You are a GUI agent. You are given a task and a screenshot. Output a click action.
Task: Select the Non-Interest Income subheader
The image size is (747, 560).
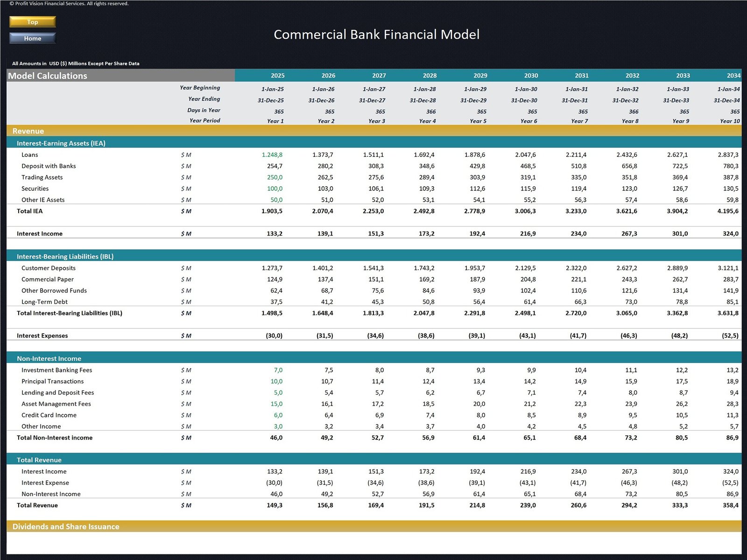click(x=49, y=358)
